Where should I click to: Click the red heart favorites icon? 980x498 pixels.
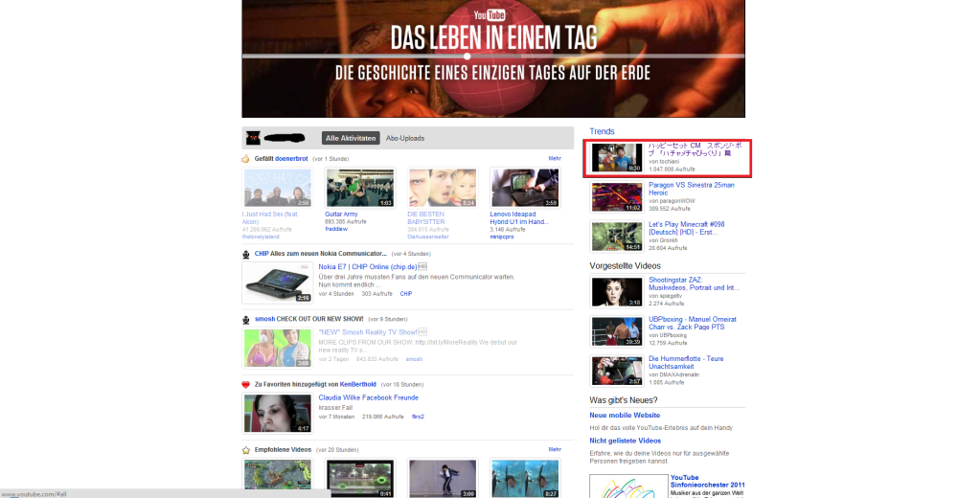(x=245, y=385)
